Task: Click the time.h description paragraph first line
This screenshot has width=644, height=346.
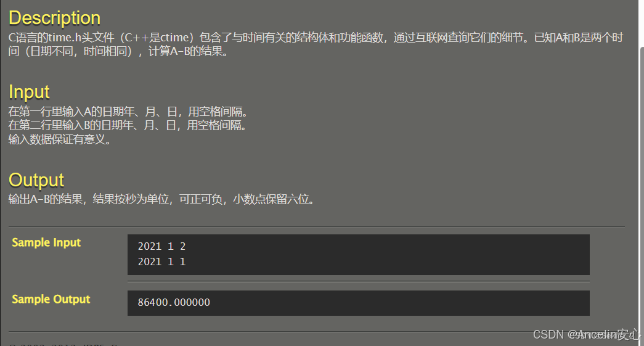Action: (x=316, y=38)
